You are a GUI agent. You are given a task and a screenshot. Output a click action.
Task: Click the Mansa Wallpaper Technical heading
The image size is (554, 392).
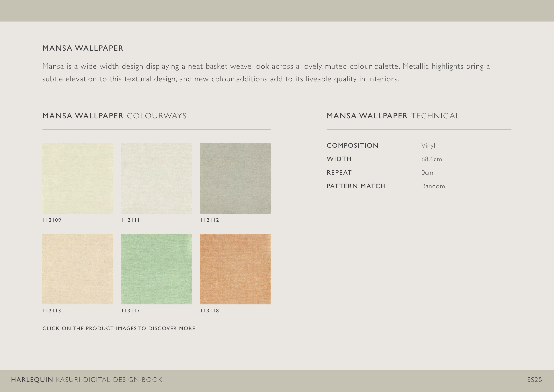393,116
